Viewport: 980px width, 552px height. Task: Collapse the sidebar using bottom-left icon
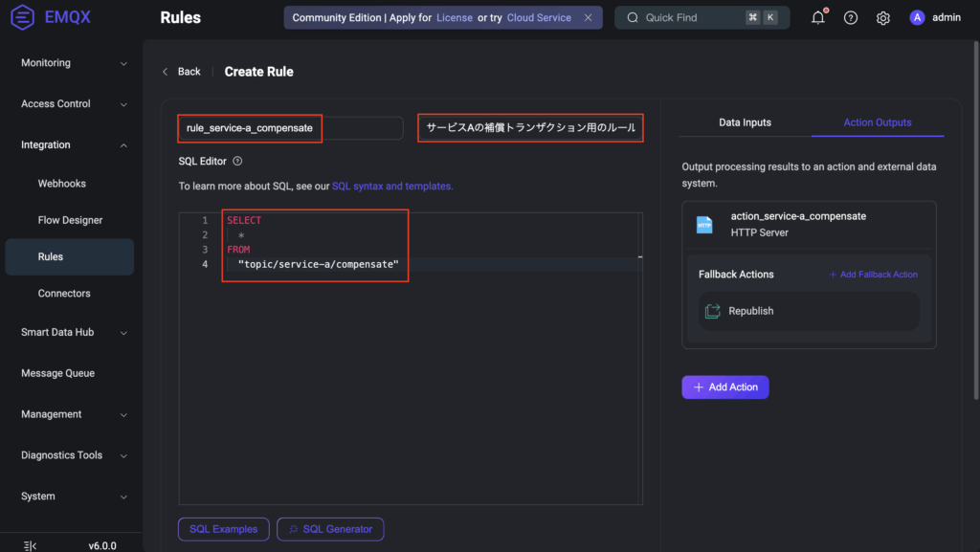click(30, 545)
